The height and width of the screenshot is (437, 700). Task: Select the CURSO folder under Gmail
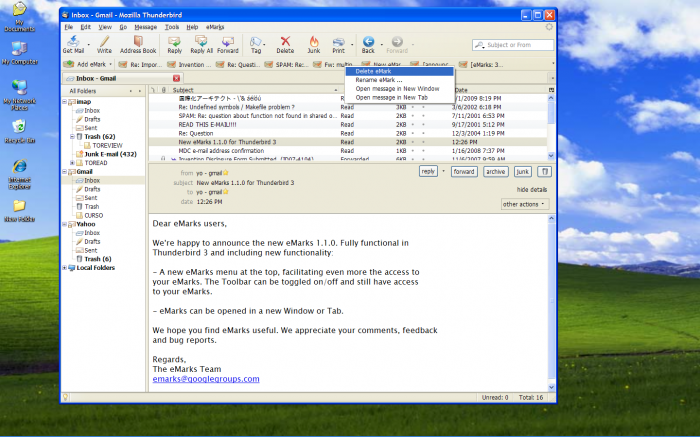(x=93, y=215)
